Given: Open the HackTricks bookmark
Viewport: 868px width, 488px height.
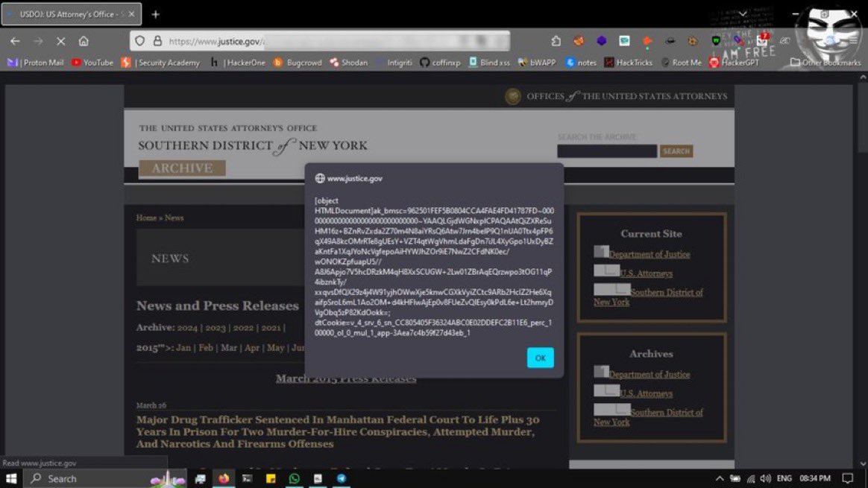Looking at the screenshot, I should (629, 63).
